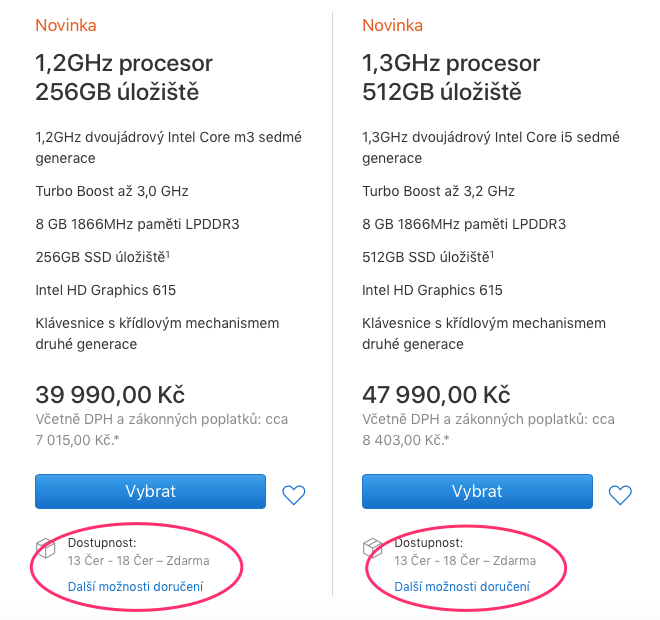This screenshot has width=660, height=620.
Task: Favorite the 1,3GHz 512GB model with heart icon
Action: [x=620, y=494]
